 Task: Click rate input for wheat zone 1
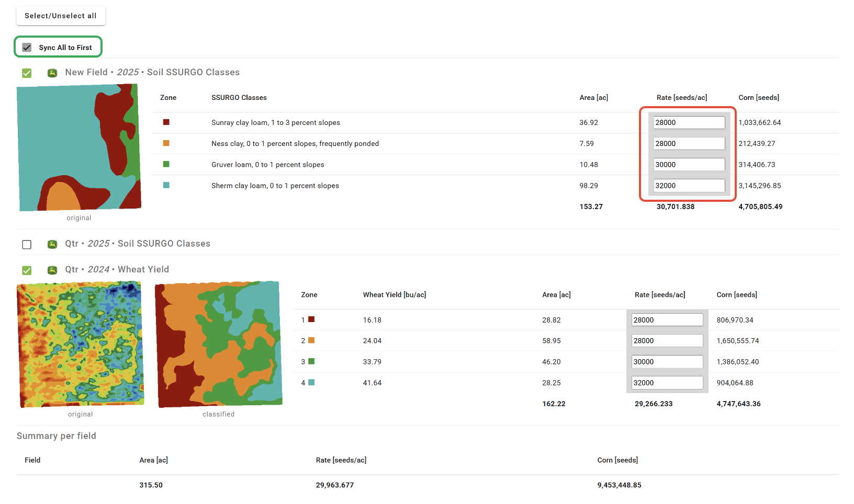tap(667, 320)
